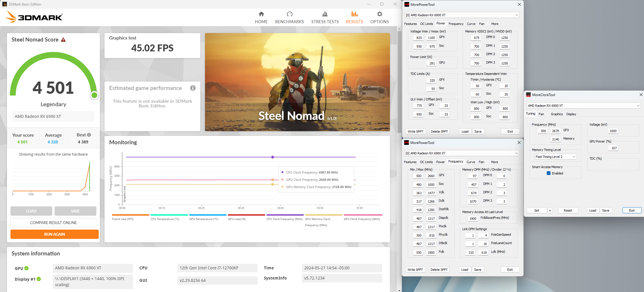Disable the Smart Access Memory Enabled checkbox
Viewport: 644px width, 292px height.
[x=548, y=173]
